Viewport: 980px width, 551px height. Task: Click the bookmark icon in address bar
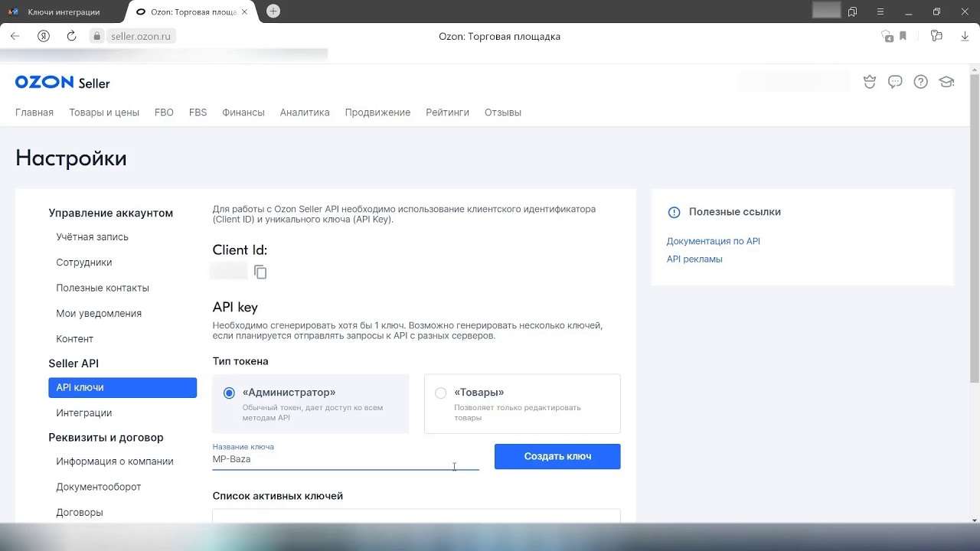(x=903, y=36)
